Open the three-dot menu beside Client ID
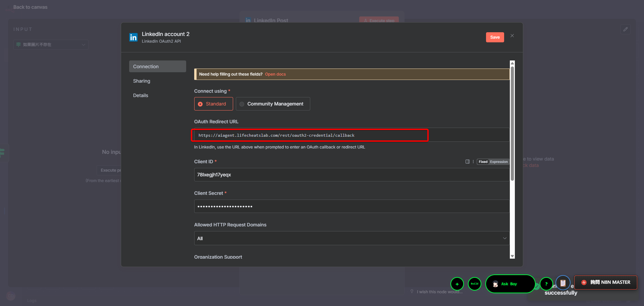This screenshot has height=306, width=644. click(473, 162)
